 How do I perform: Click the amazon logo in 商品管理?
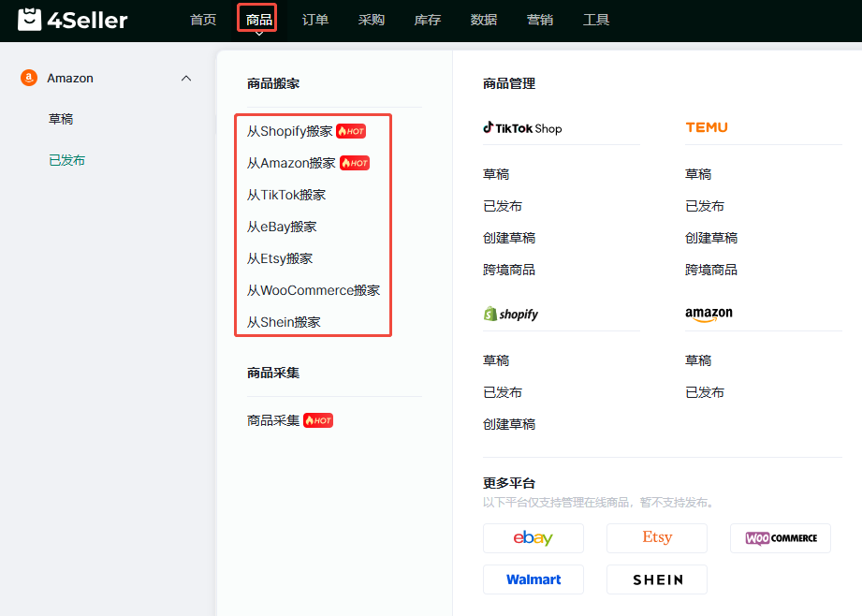[709, 315]
